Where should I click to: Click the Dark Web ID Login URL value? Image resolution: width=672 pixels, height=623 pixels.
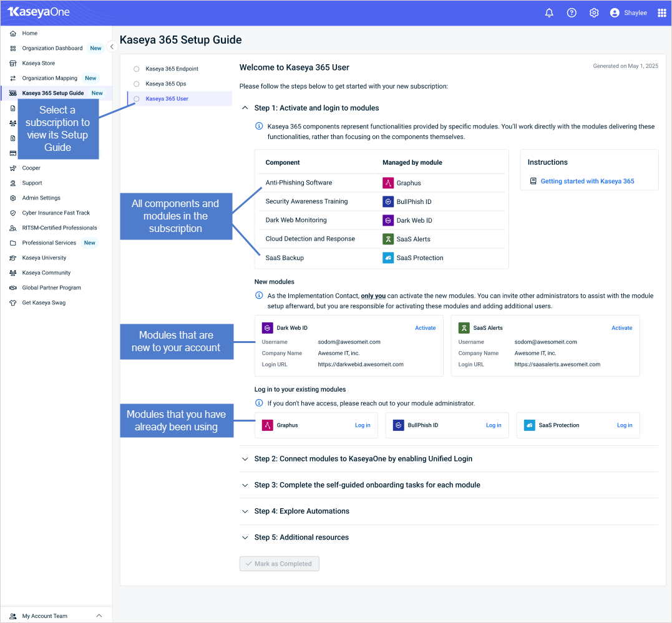(361, 365)
